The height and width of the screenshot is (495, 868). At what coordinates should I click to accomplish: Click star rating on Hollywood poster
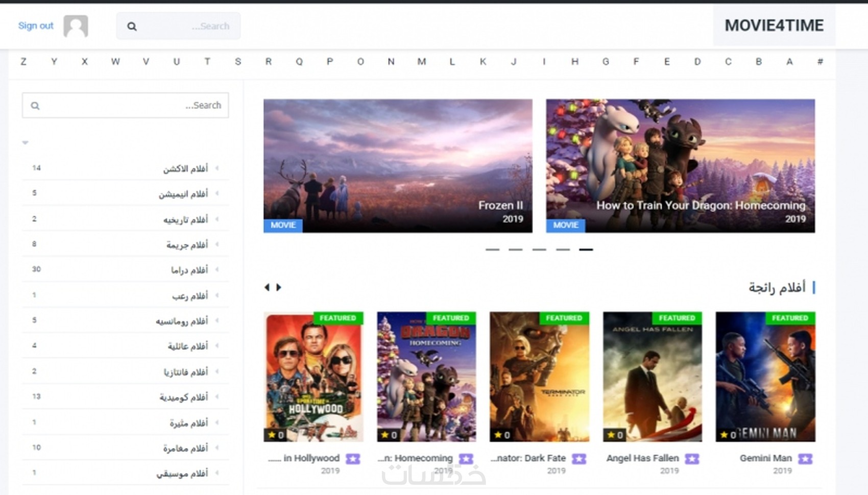click(x=276, y=435)
